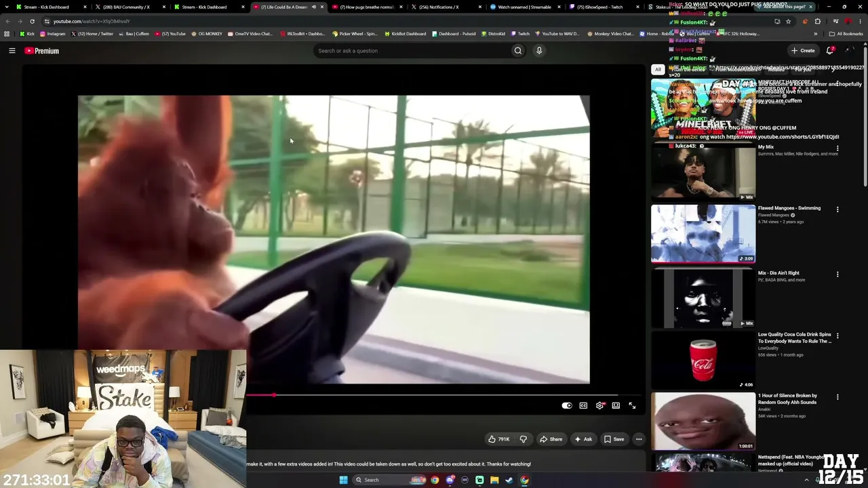Open the 'Bau | Cuffem' bookmark

pyautogui.click(x=134, y=34)
